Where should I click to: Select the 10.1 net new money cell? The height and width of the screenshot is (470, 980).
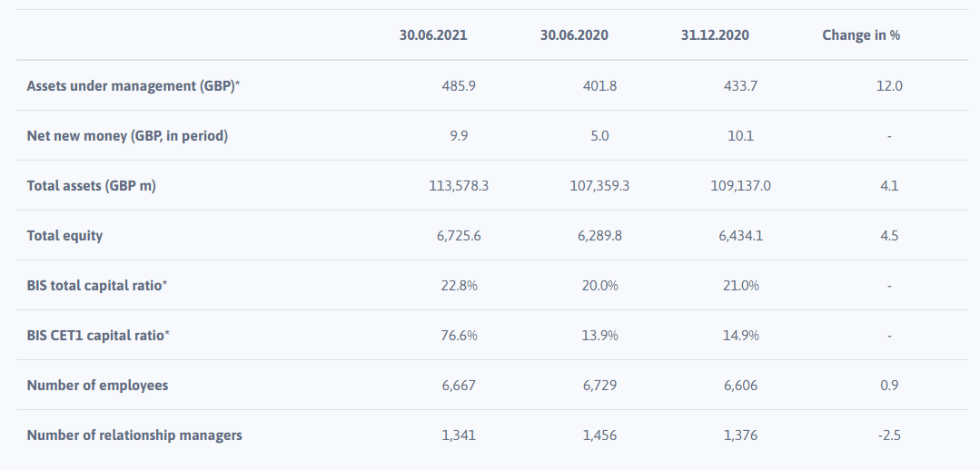tap(741, 136)
